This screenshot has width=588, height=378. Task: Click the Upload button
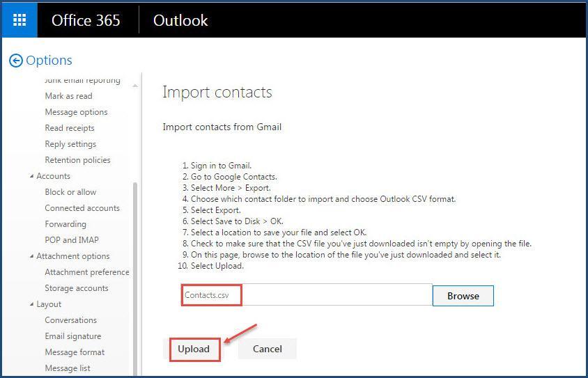coord(194,349)
